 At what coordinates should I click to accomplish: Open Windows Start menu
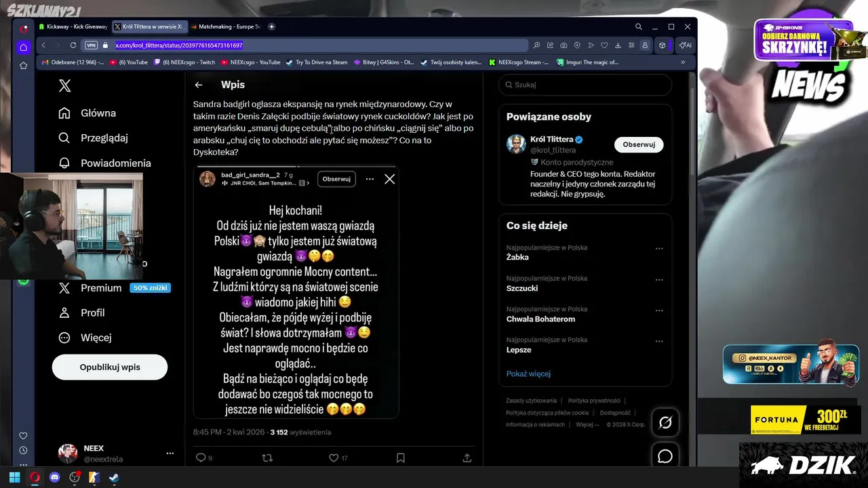coord(14,477)
